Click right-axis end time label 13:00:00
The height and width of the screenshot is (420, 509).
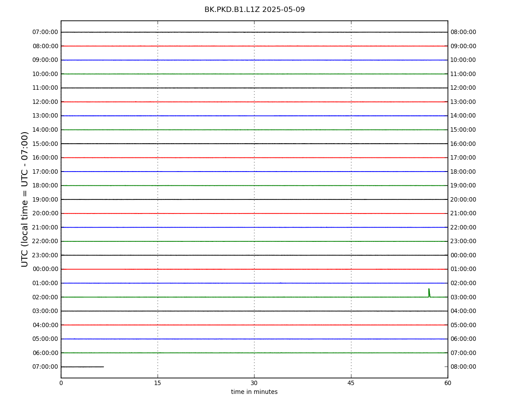tap(463, 102)
